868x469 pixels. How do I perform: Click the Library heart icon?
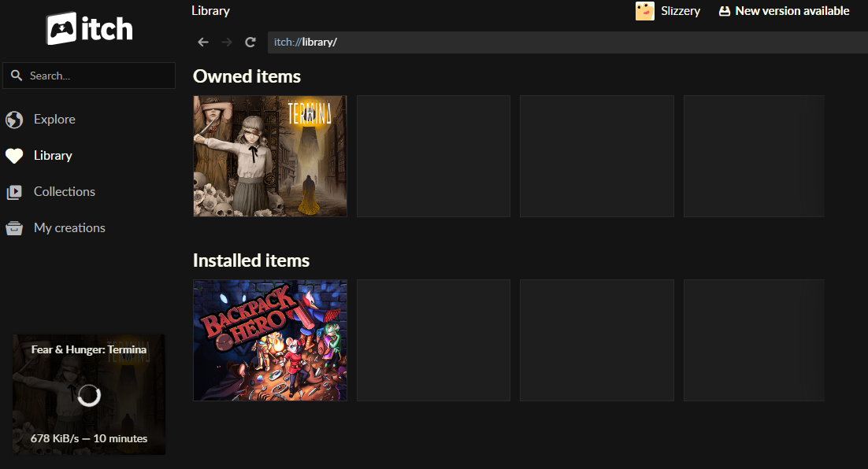tap(14, 156)
